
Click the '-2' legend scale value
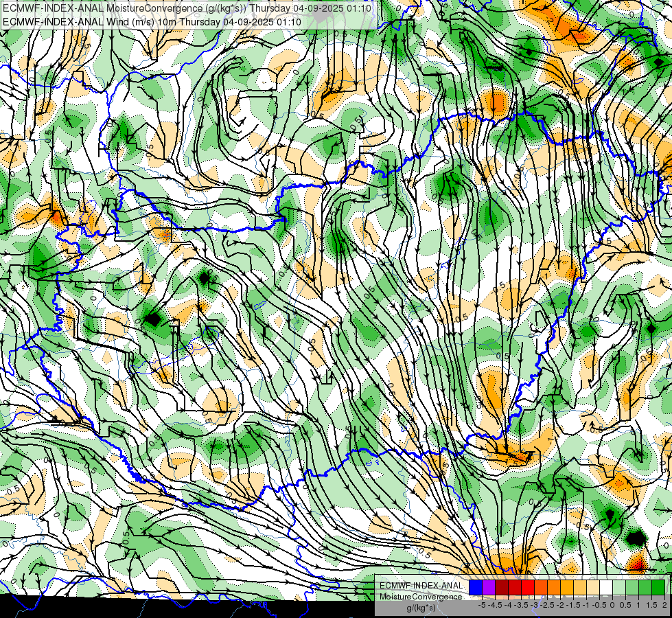tap(560, 605)
